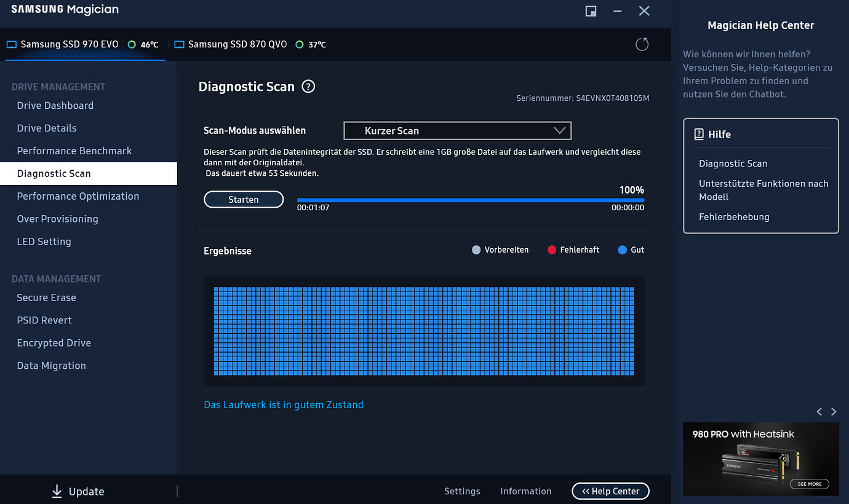
Task: Click the compact window mode icon
Action: (x=591, y=11)
